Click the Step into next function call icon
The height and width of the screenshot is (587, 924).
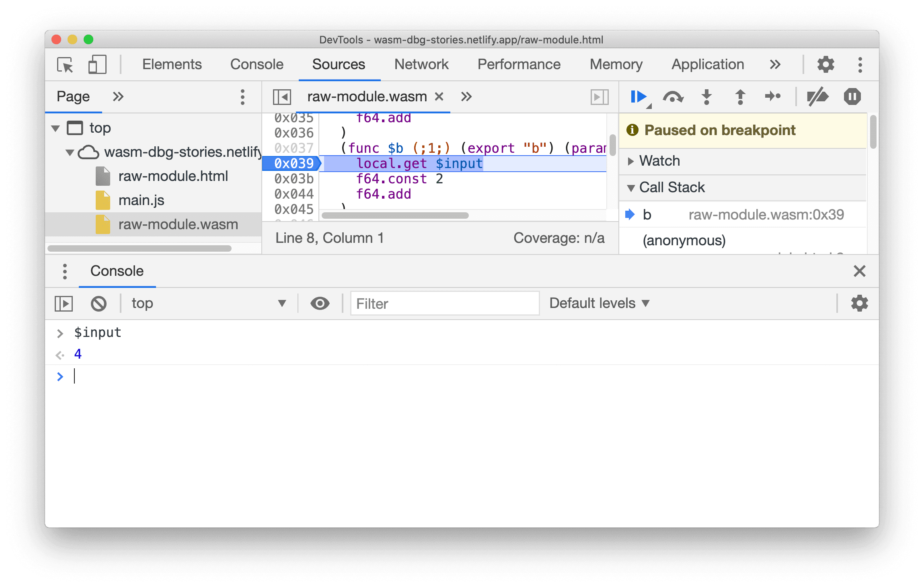(708, 100)
